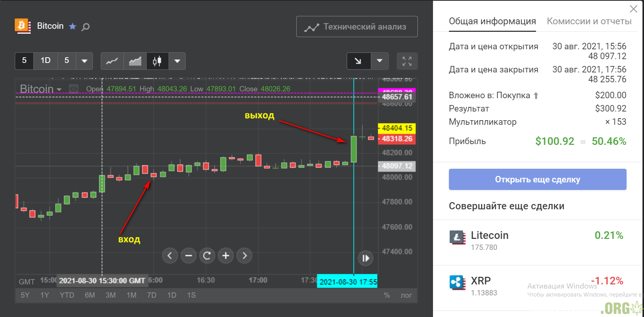
Task: Toggle chart series visibility eye icon
Action: (73, 89)
